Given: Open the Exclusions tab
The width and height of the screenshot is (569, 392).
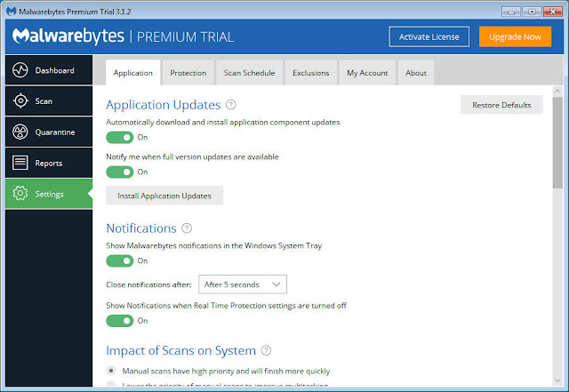Looking at the screenshot, I should pyautogui.click(x=311, y=73).
